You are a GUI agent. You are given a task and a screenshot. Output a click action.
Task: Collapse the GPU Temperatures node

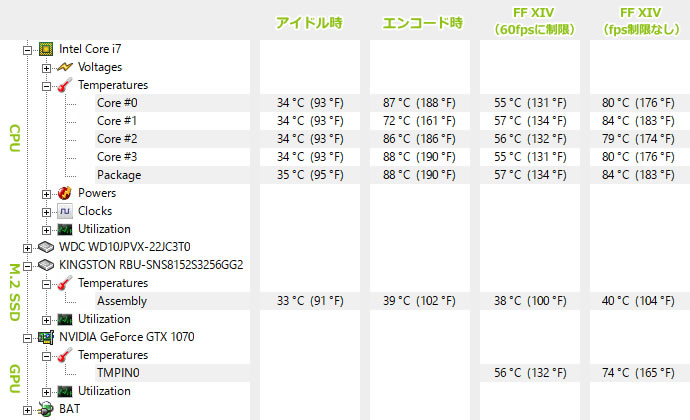coord(46,356)
